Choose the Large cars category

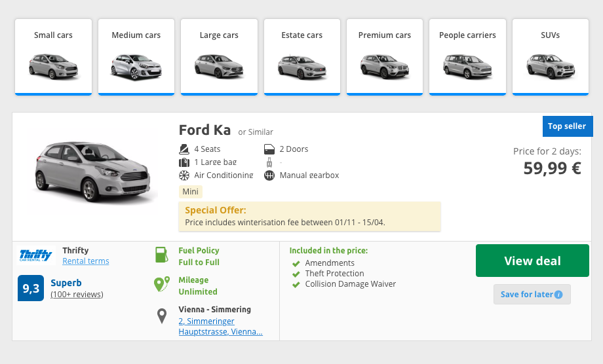pyautogui.click(x=219, y=57)
